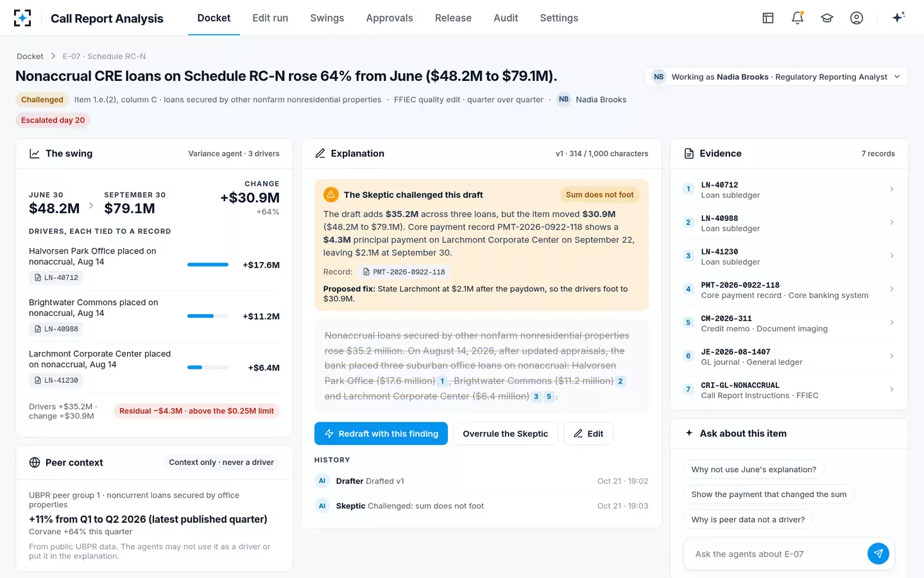Viewport: 924px width, 578px height.
Task: Focus the Ask the agents about E-07 field
Action: [776, 554]
